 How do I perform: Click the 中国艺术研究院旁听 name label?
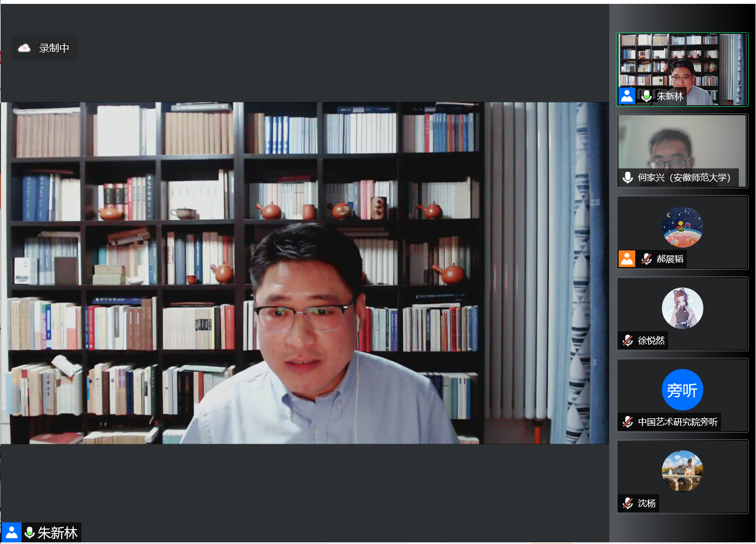tap(677, 422)
